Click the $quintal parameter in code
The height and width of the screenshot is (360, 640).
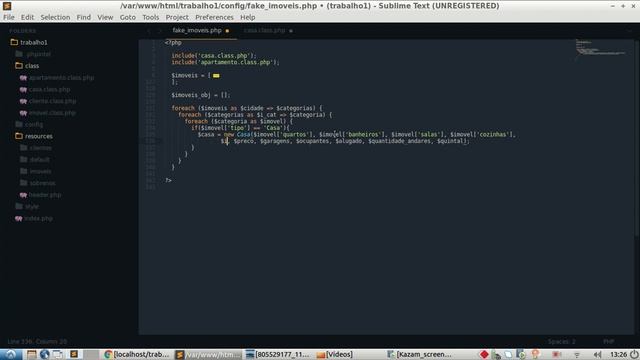pyautogui.click(x=451, y=141)
